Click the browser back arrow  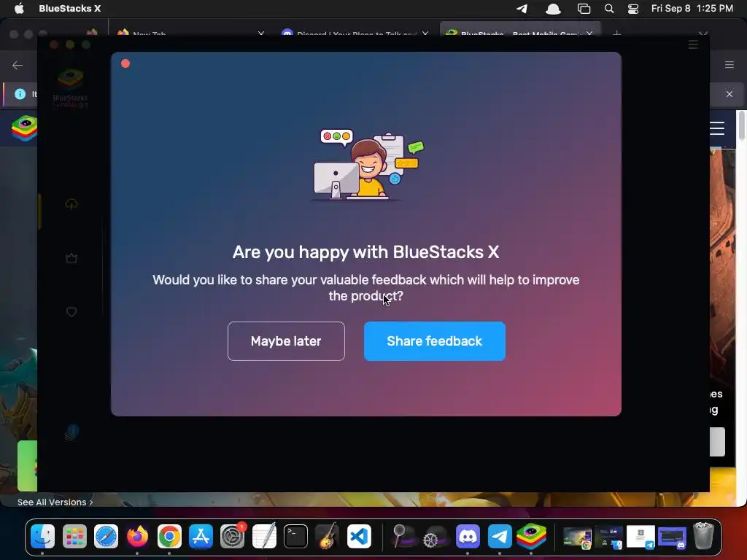tap(18, 65)
